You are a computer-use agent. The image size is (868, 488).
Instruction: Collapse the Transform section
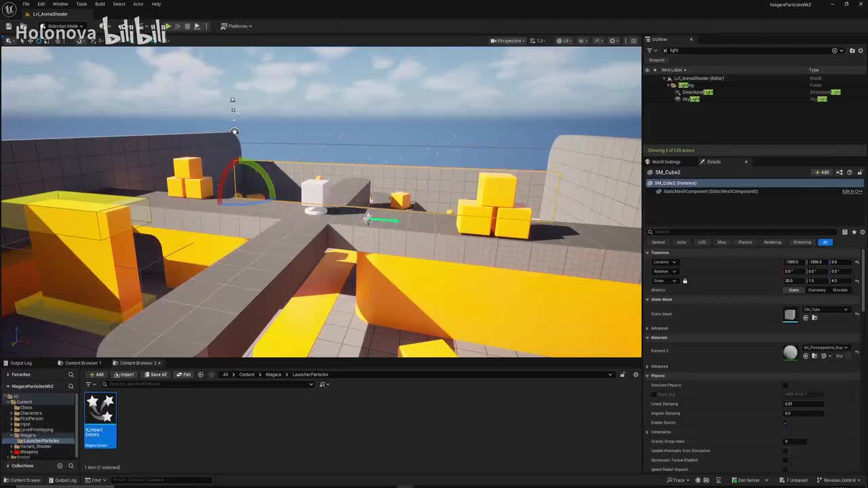tap(648, 253)
